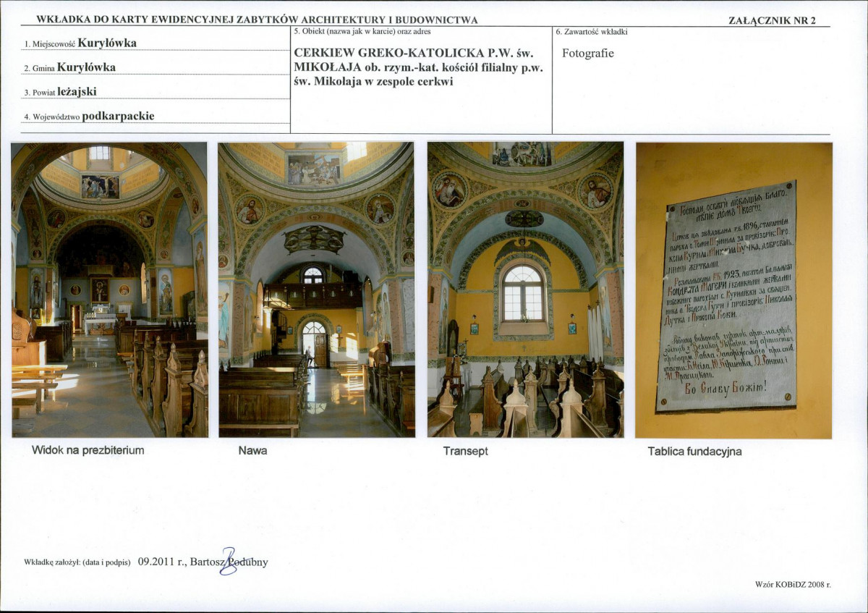Screen dimensions: 868x613
Task: Select the Nawa interior photo
Action: click(x=316, y=289)
